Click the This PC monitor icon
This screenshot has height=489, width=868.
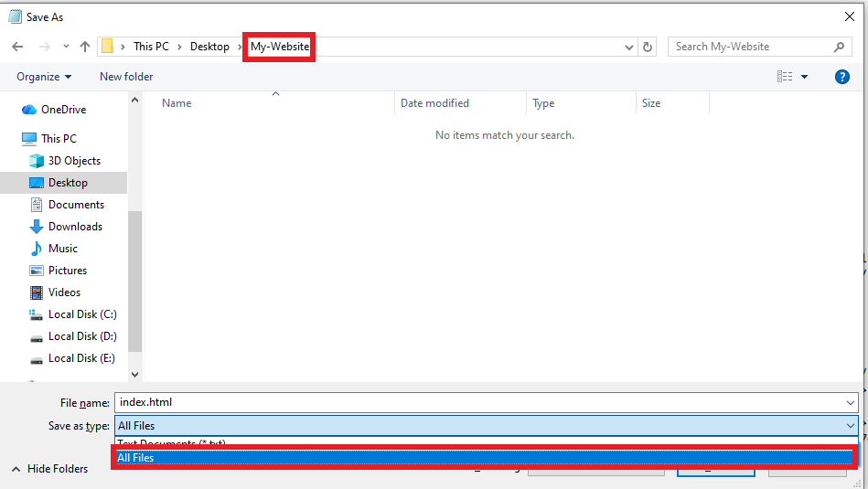(28, 139)
